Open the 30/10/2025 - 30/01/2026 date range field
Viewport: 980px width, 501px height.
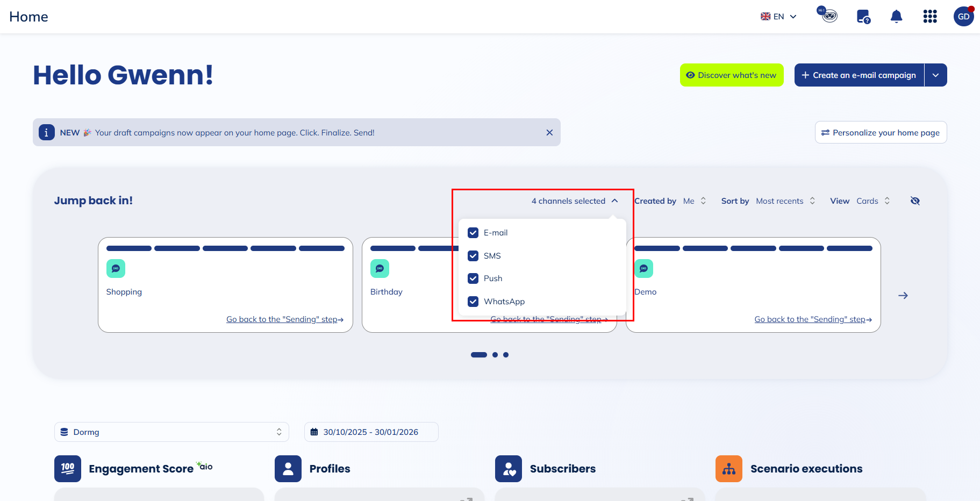pos(371,432)
